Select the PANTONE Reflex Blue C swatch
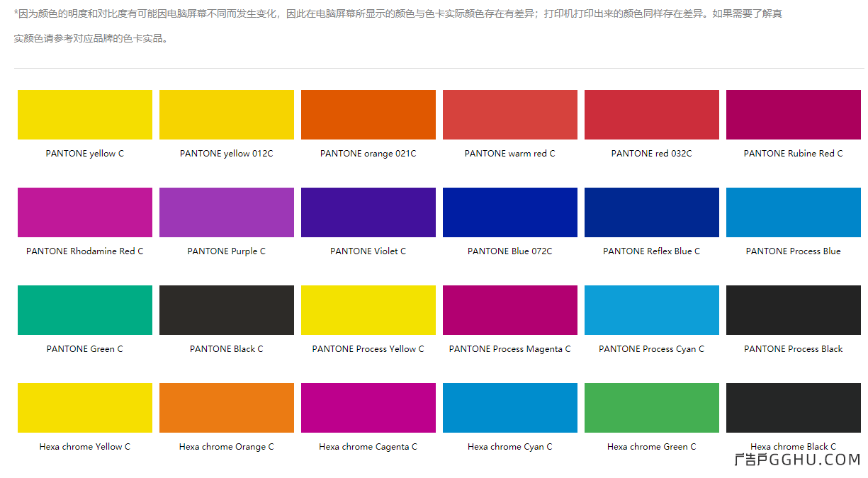The width and height of the screenshot is (868, 478). pyautogui.click(x=652, y=212)
